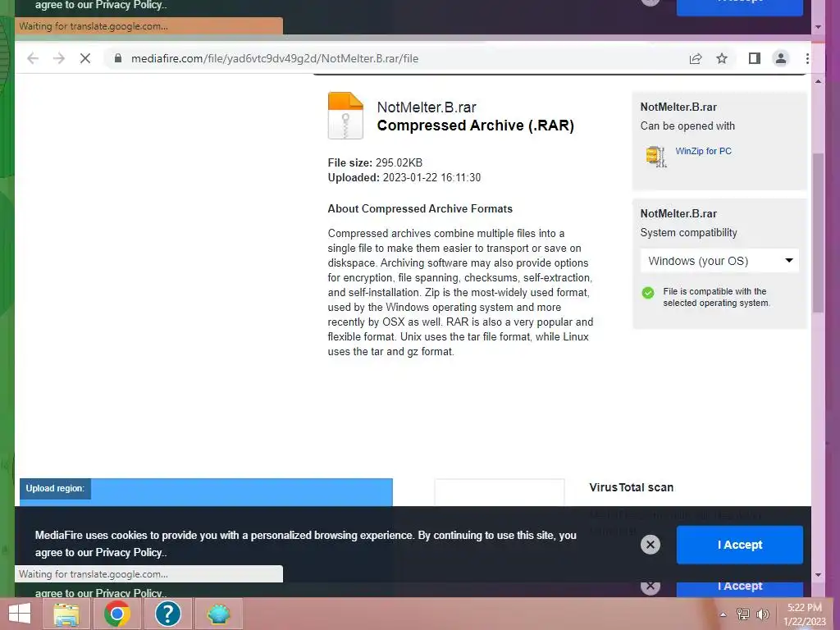Click the Can be opened with label
The width and height of the screenshot is (840, 630).
pos(688,126)
